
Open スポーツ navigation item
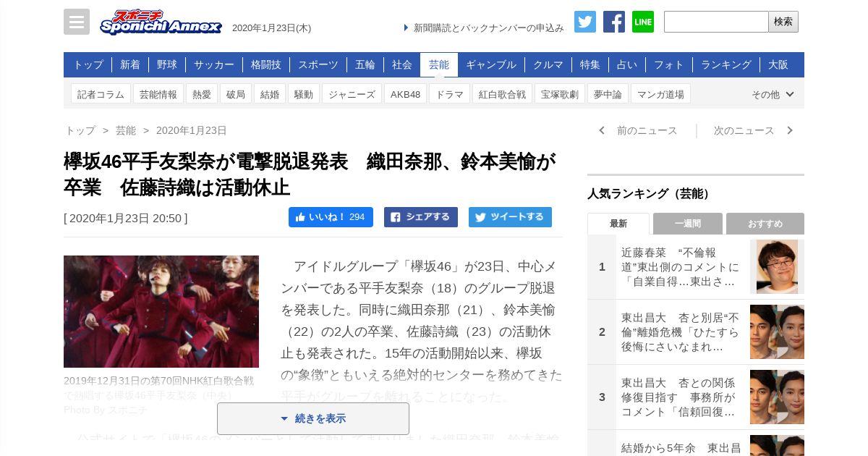[318, 64]
